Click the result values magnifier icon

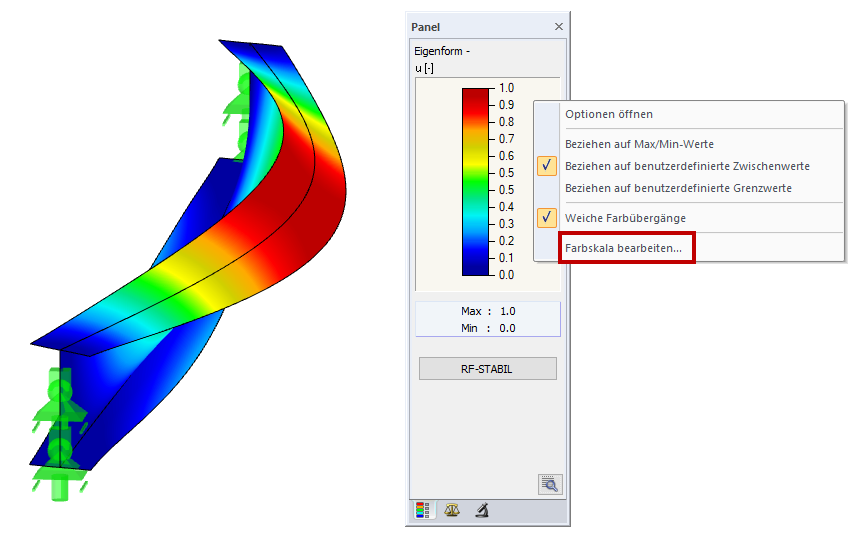pos(550,484)
